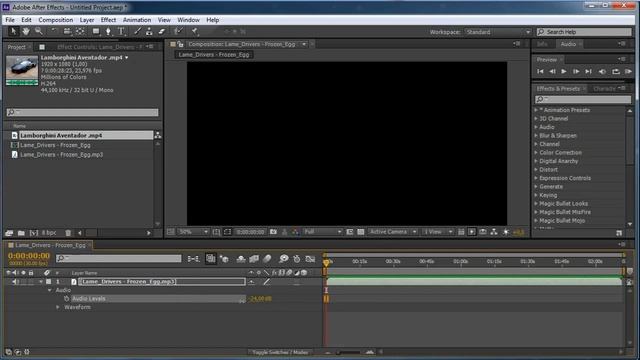The width and height of the screenshot is (640, 360).
Task: Open the Graph Editor in timeline
Action: [x=310, y=259]
